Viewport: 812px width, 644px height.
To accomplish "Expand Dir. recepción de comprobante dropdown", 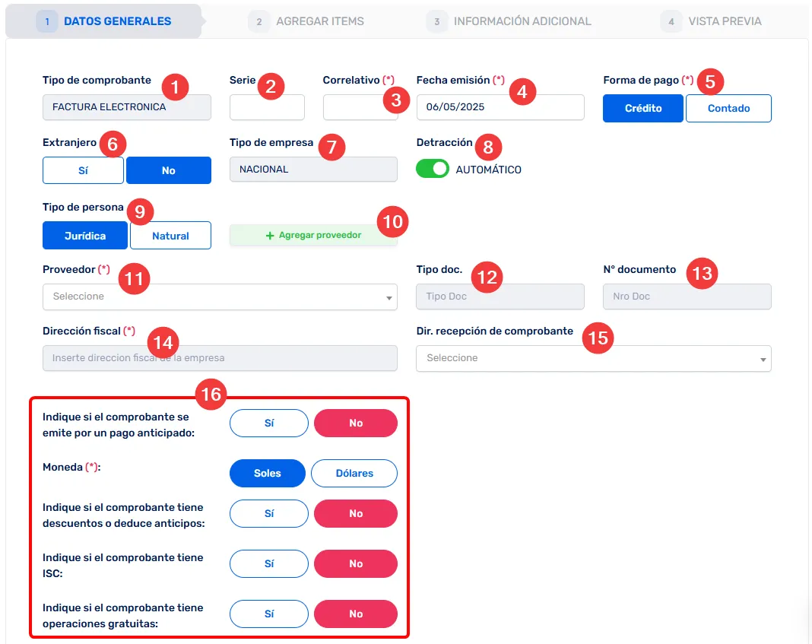I will click(593, 358).
